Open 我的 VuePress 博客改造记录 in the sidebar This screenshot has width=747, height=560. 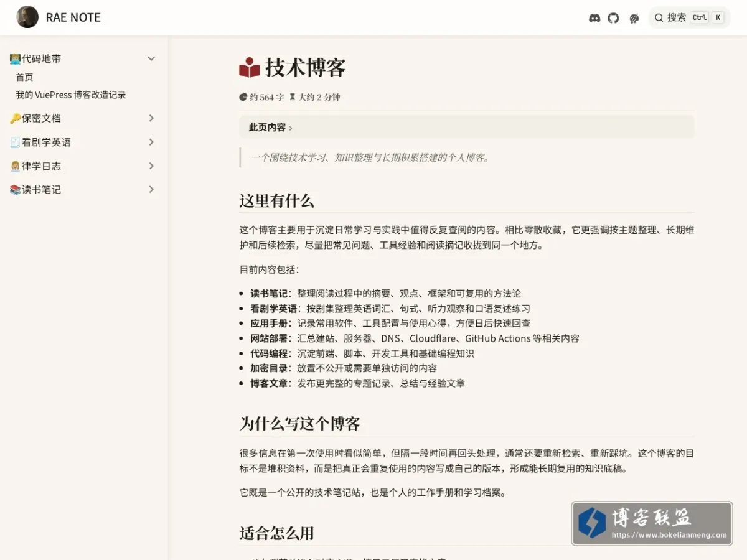[x=71, y=95]
